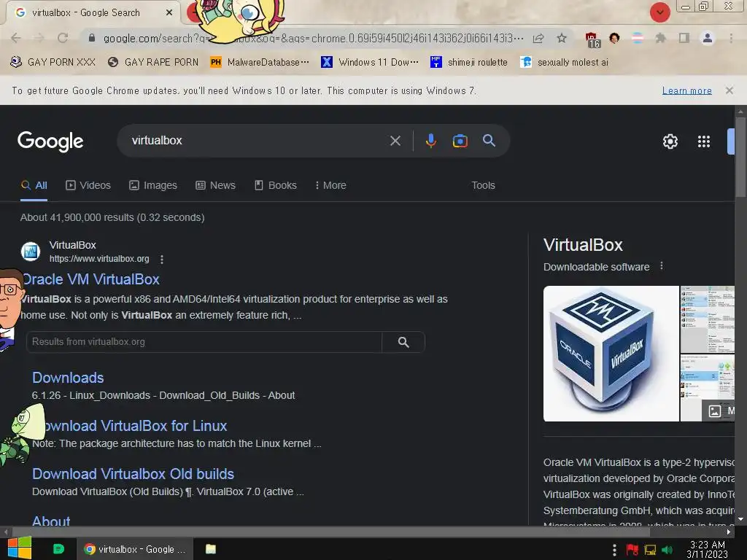Select the Chrome virtualbox taskbar button
This screenshot has width=747, height=560.
click(x=135, y=549)
